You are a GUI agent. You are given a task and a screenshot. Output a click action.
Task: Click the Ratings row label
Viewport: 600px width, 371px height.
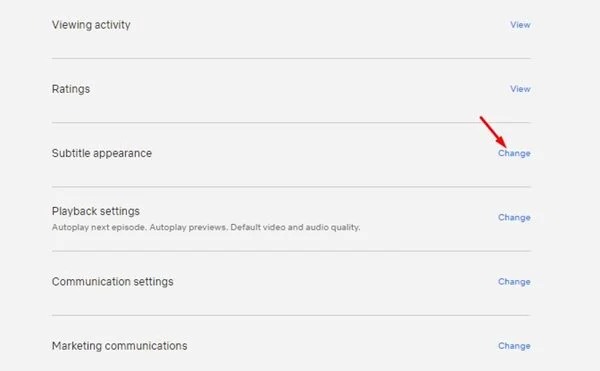click(71, 89)
